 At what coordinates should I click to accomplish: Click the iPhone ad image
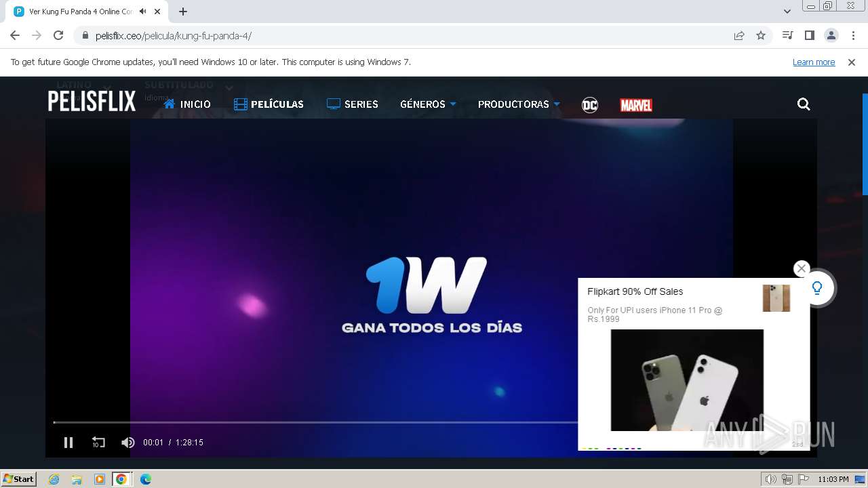pyautogui.click(x=687, y=380)
